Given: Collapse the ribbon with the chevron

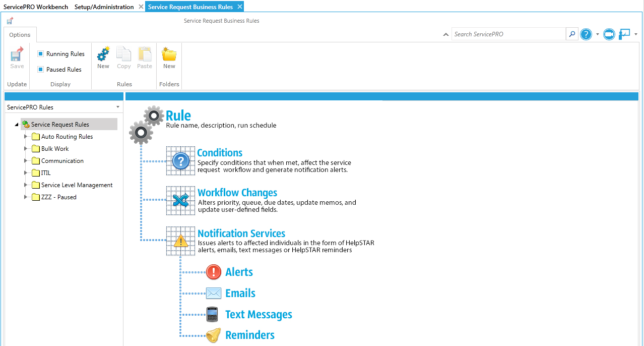Looking at the screenshot, I should (x=446, y=34).
